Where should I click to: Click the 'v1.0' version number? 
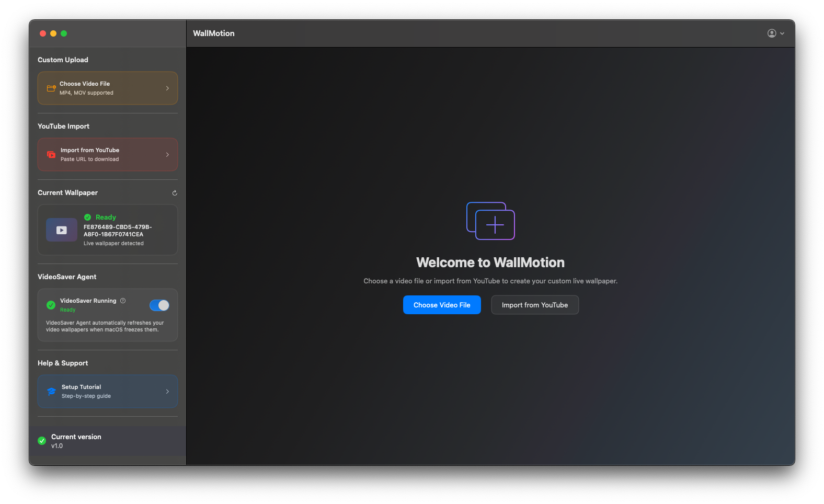[x=57, y=446]
